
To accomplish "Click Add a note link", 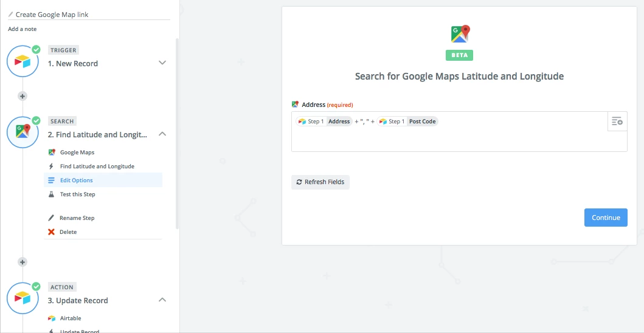I will click(x=22, y=29).
